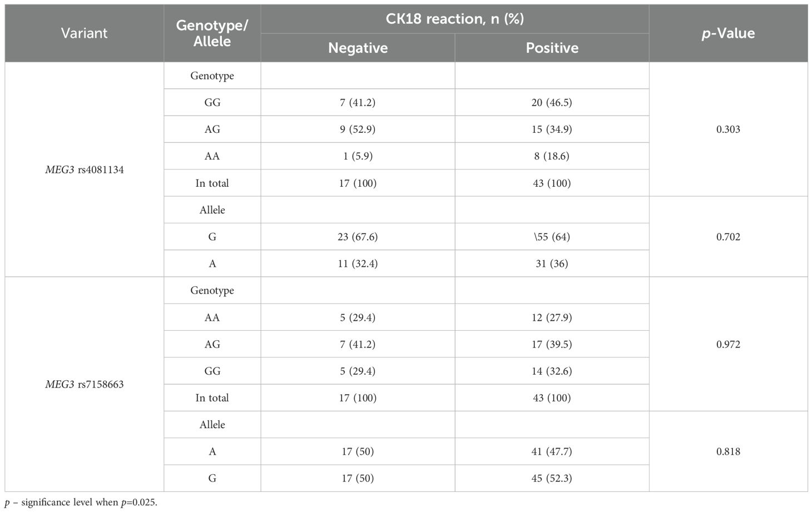Image resolution: width=812 pixels, height=512 pixels.
Task: Select the 0.972 p-value cell
Action: [x=728, y=344]
